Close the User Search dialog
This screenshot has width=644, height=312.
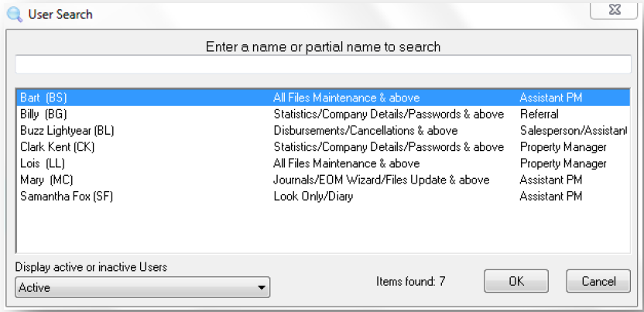point(615,10)
